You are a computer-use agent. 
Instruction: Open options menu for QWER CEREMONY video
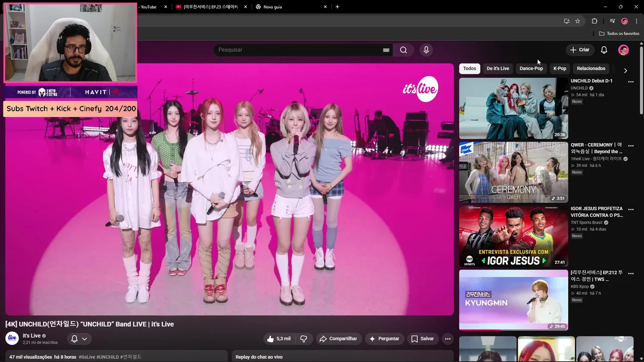click(x=631, y=146)
